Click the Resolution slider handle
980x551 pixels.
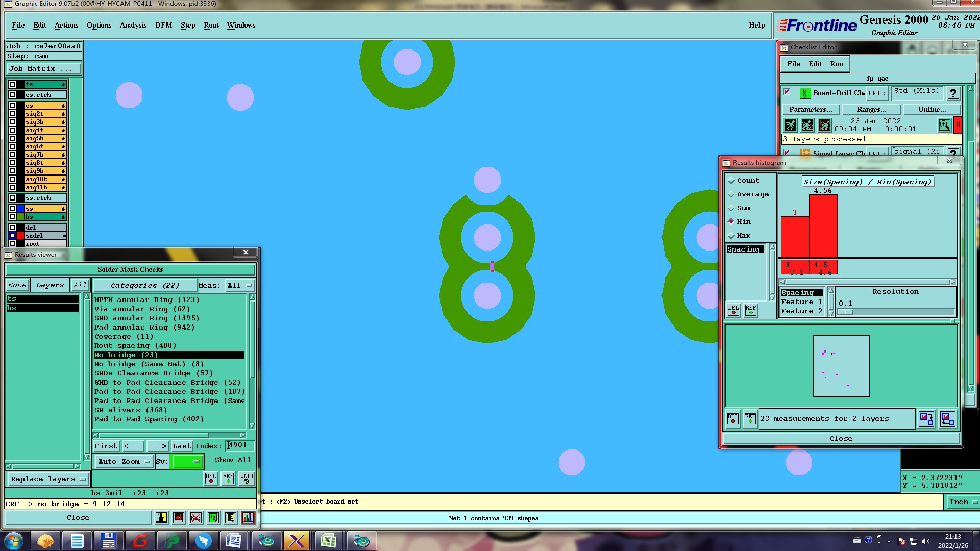point(845,312)
